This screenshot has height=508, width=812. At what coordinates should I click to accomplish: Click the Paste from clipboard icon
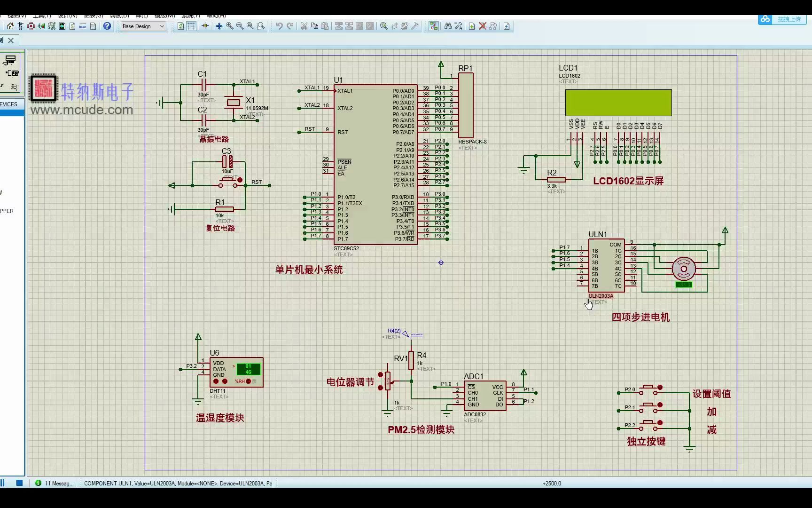click(325, 26)
